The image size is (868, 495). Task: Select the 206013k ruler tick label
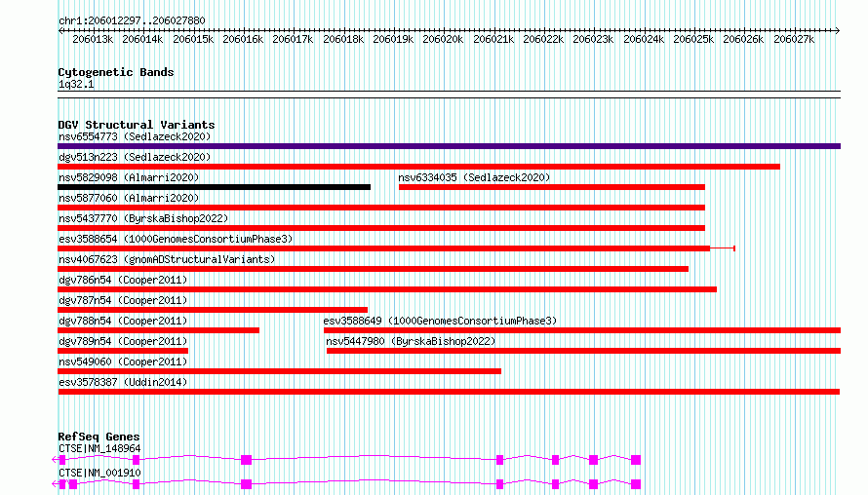[x=93, y=39]
